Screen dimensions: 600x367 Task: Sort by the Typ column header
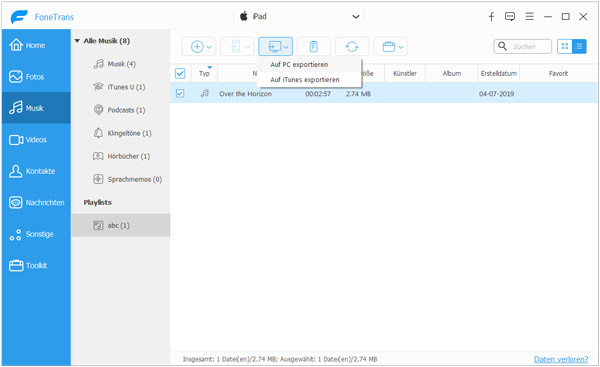click(x=204, y=73)
